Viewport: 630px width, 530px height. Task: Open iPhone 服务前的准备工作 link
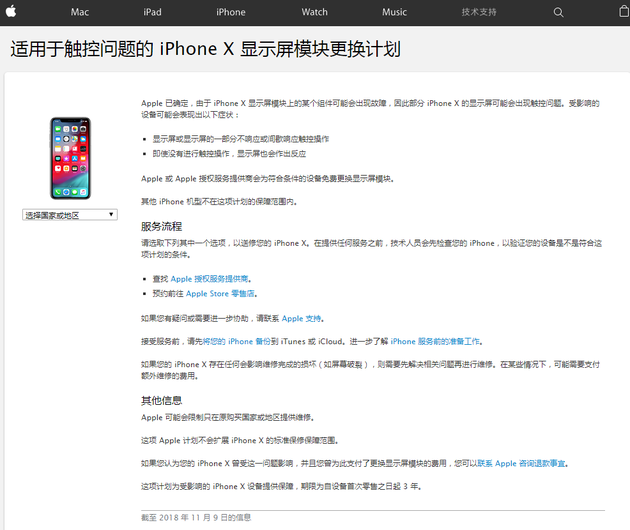[435, 342]
